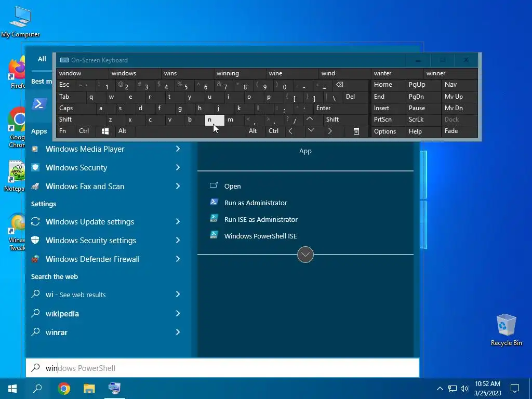Open the notification center icon
The height and width of the screenshot is (399, 532).
(x=515, y=389)
